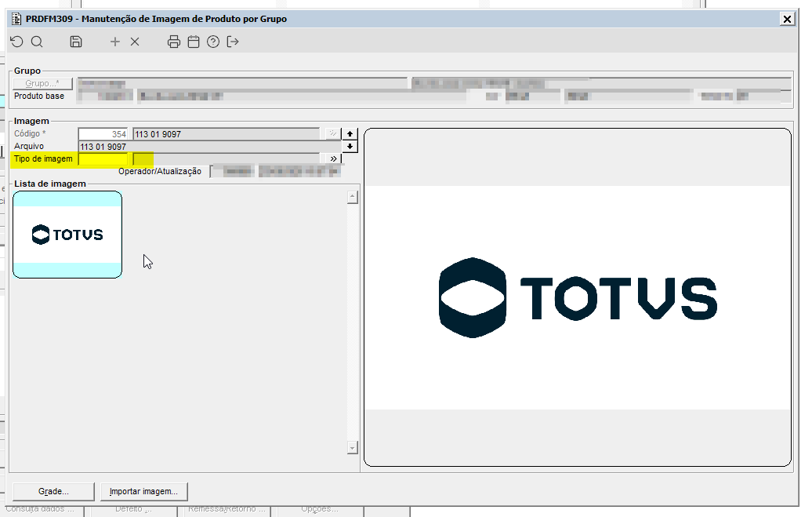The image size is (812, 517).
Task: Add a new record with plus icon
Action: click(115, 42)
